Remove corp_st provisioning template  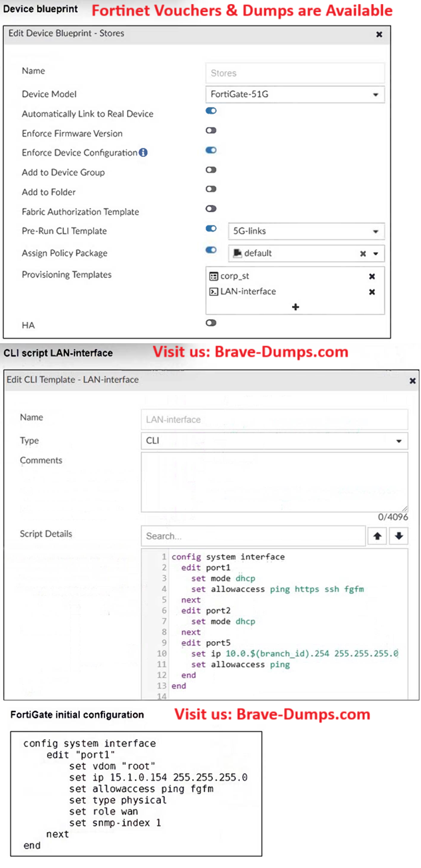coord(372,276)
